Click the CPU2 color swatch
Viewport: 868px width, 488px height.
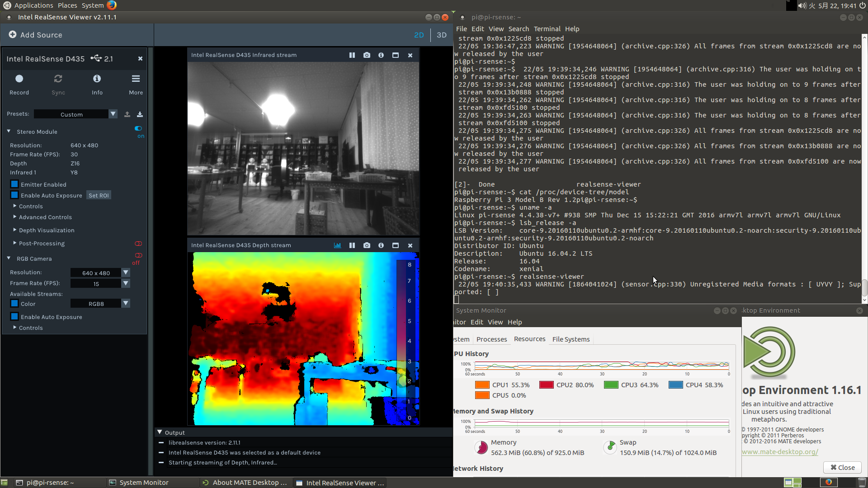(547, 385)
